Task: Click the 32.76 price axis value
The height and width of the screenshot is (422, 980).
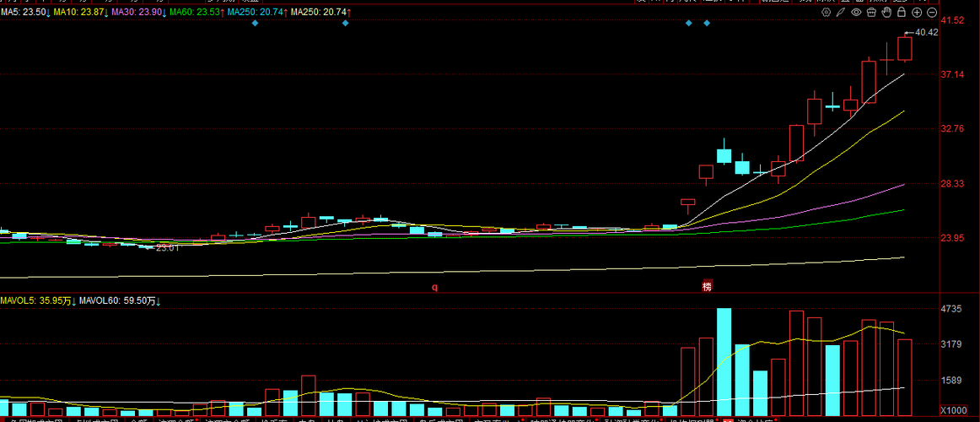Action: pos(954,129)
